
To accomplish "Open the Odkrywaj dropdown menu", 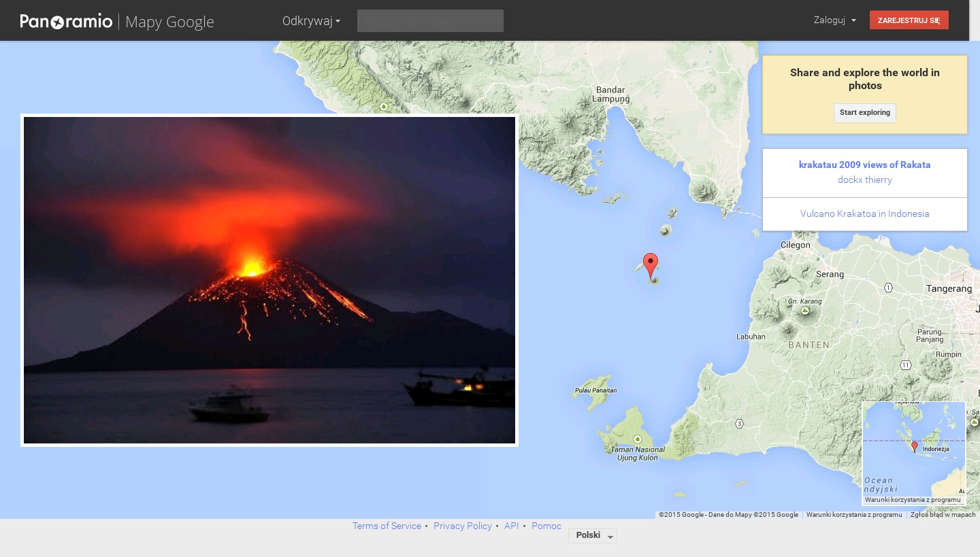I will coord(311,21).
